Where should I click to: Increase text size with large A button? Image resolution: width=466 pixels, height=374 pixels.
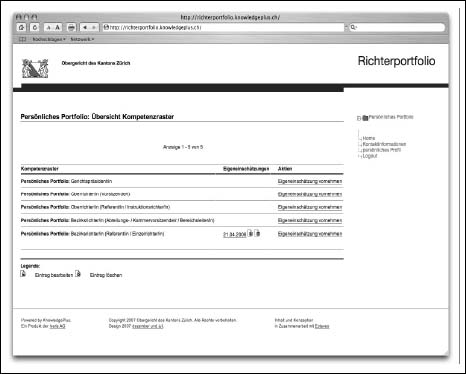coord(57,28)
